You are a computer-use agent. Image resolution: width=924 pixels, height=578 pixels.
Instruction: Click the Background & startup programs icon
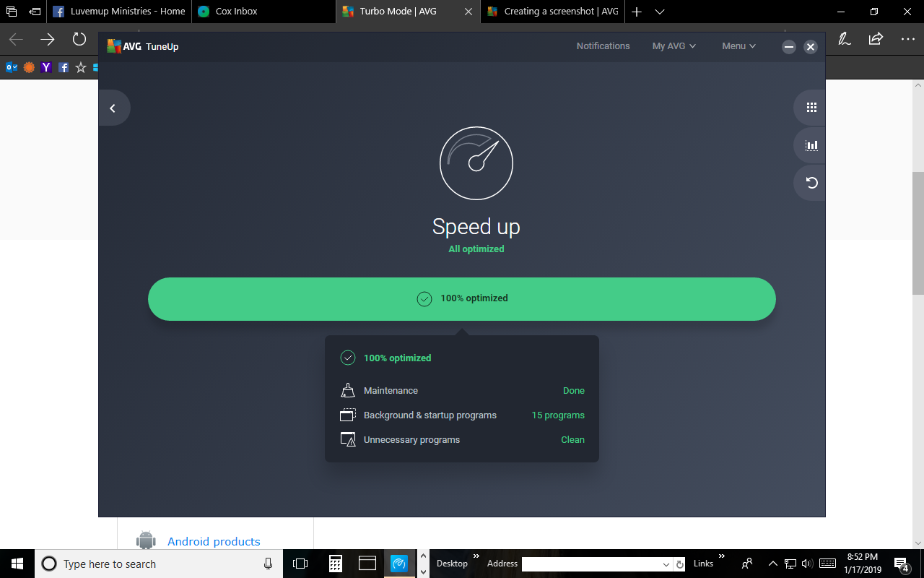pos(348,415)
